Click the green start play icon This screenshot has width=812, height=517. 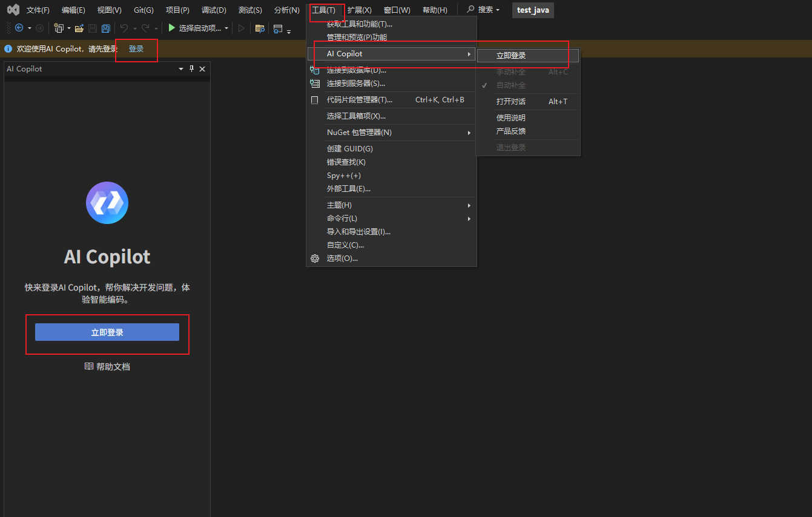click(x=172, y=28)
